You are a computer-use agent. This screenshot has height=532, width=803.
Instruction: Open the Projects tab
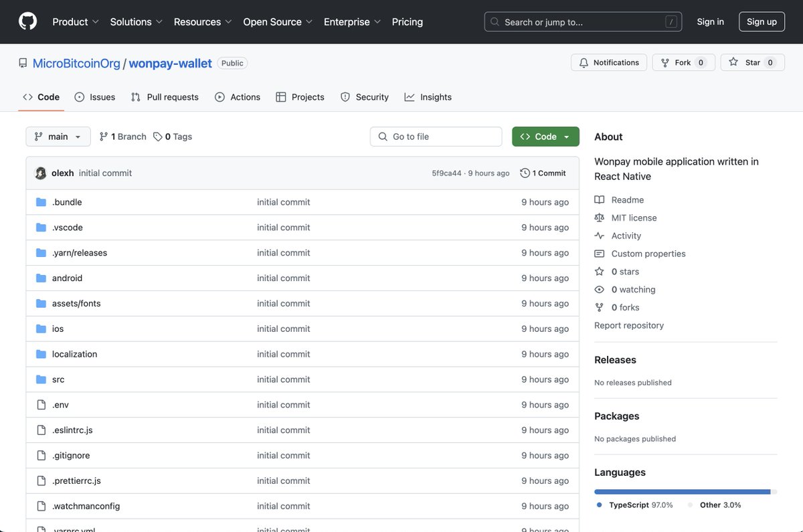(300, 97)
